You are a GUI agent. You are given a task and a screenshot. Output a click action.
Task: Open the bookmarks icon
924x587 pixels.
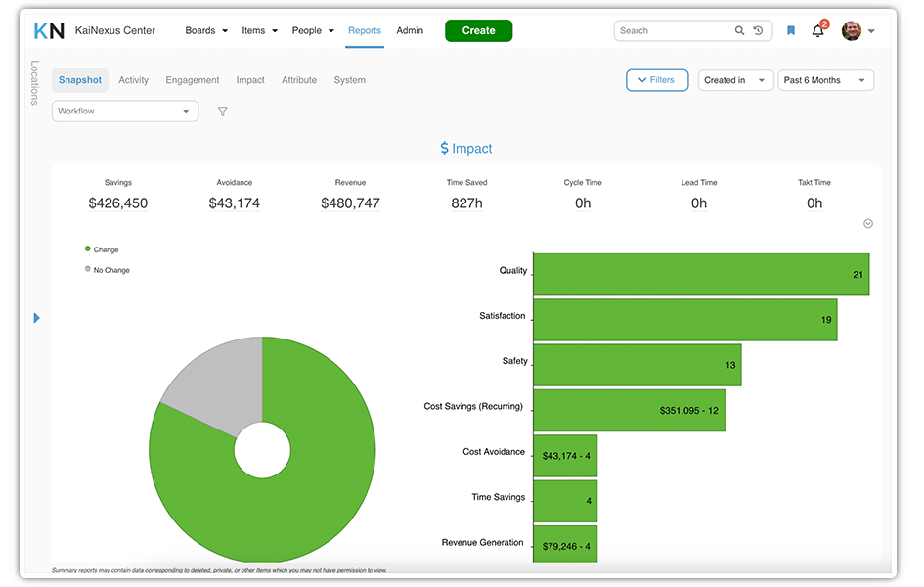click(791, 31)
